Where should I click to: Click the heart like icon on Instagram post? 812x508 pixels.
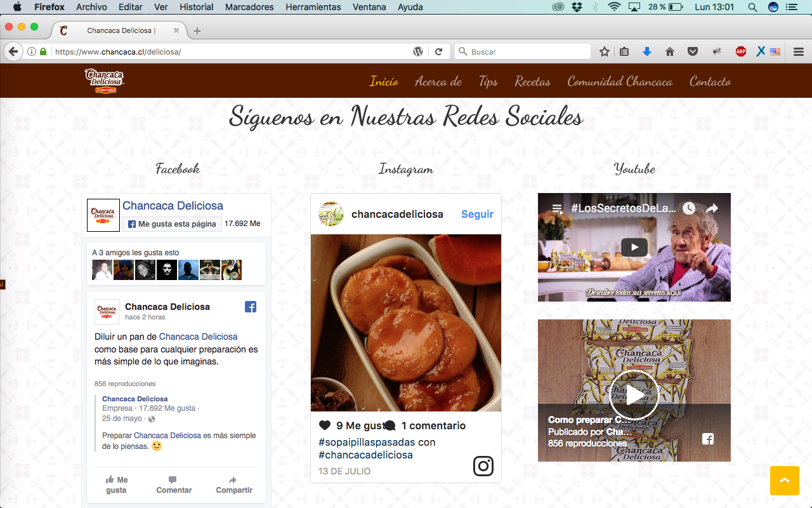coord(325,425)
